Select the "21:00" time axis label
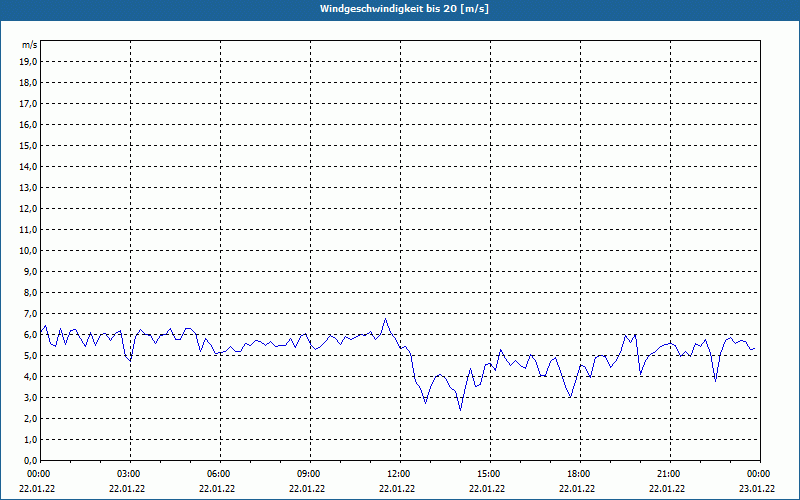Viewport: 800px width, 500px height. 669,474
